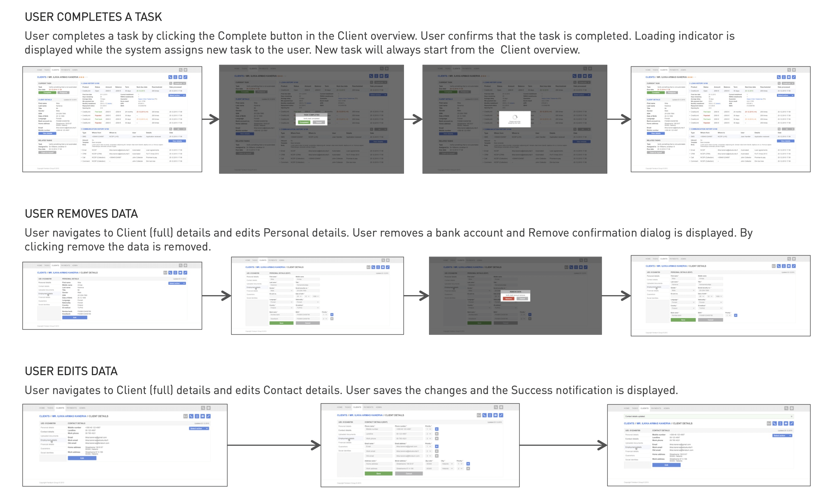Image resolution: width=833 pixels, height=504 pixels.
Task: Click remove X beside Old email row
Action: click(436, 456)
